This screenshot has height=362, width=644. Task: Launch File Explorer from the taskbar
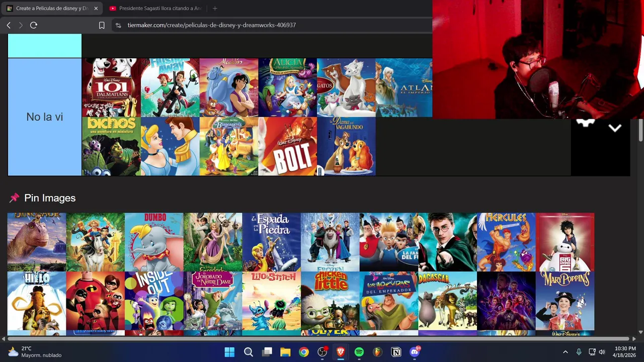(x=285, y=352)
